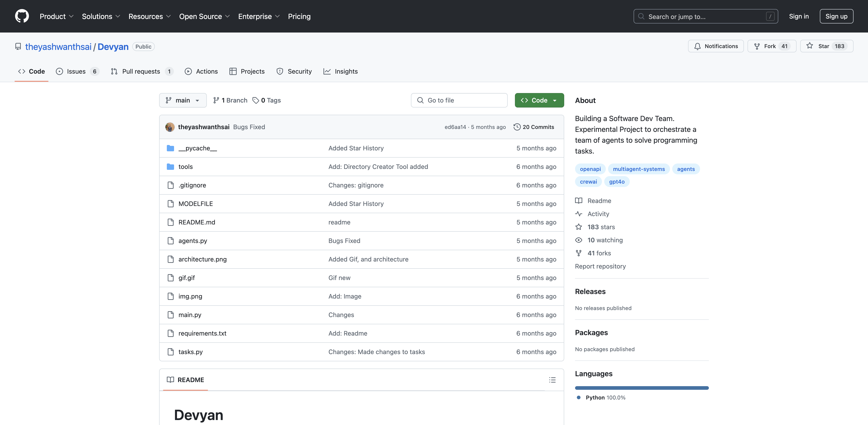Click the Notifications bell icon
Viewport: 868px width, 425px height.
coord(698,46)
